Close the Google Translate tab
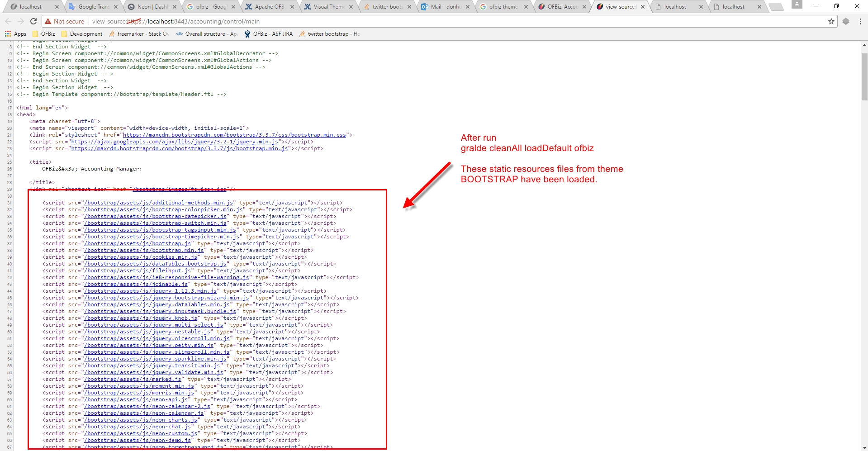The image size is (868, 451). coord(116,7)
